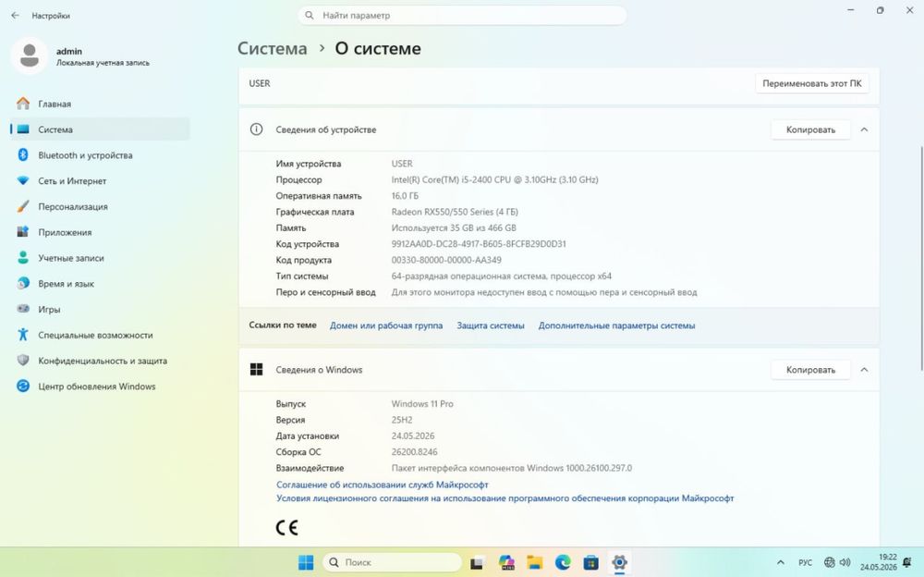This screenshot has width=924, height=577.
Task: Collapse the Сведения об устройстве section
Action: tap(864, 129)
